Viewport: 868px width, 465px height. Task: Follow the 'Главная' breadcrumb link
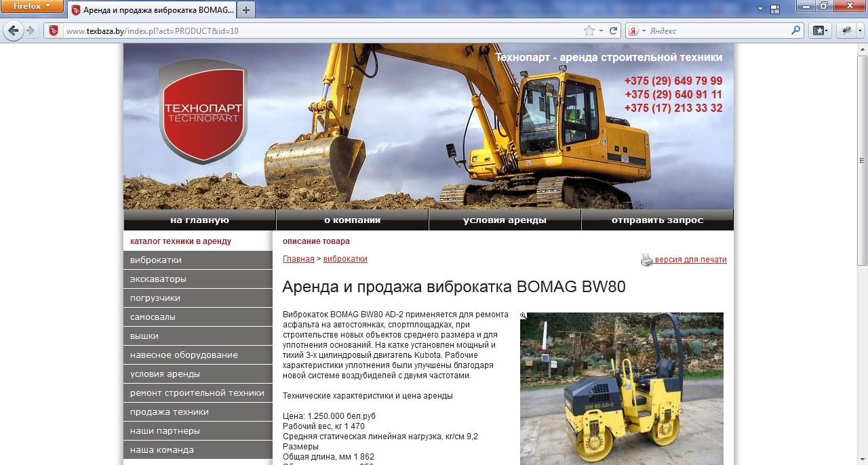[x=298, y=259]
